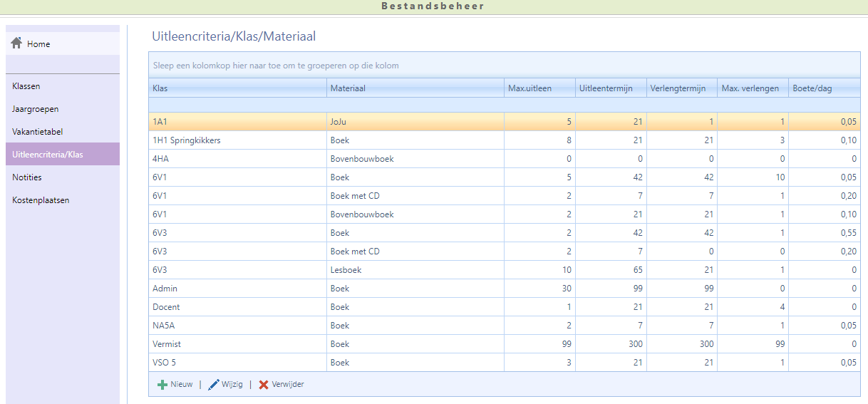Open Kostenplaatsen in the sidebar
This screenshot has width=868, height=404.
pos(41,200)
